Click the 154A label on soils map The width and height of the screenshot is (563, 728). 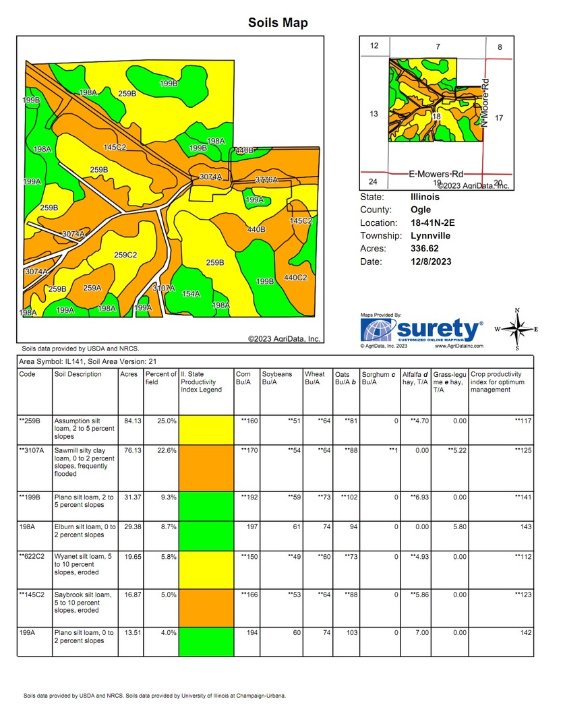point(191,294)
